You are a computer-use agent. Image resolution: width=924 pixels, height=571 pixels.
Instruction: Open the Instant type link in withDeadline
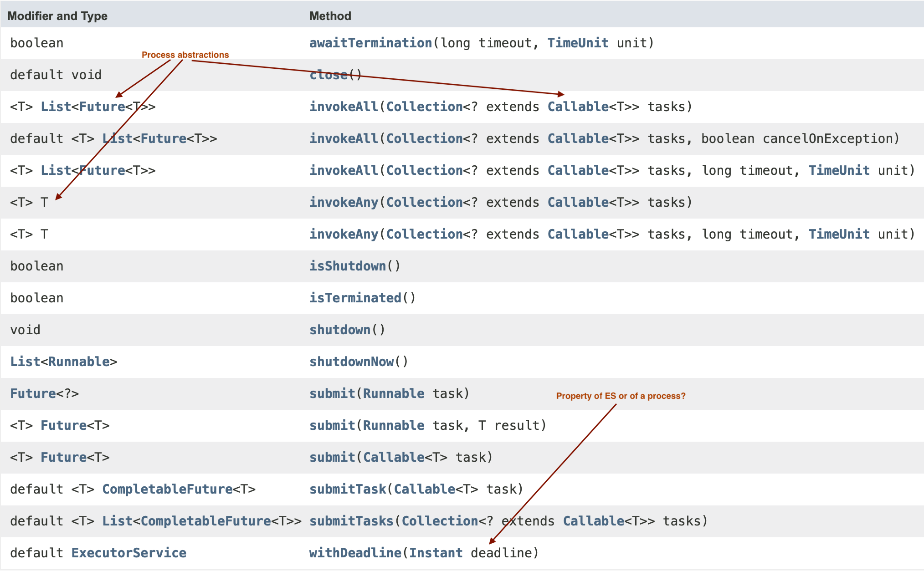pyautogui.click(x=435, y=553)
